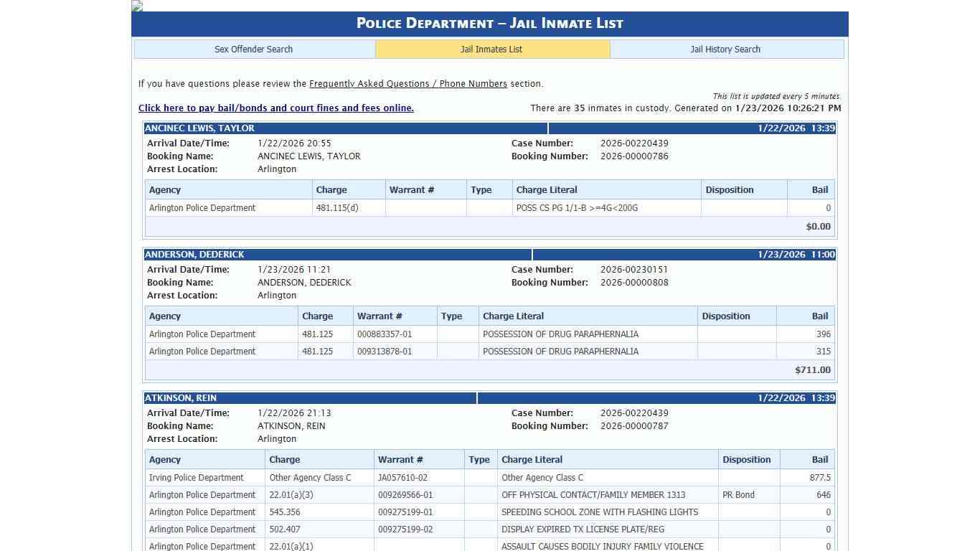Follow the pay bail/bonds online link
The width and height of the screenshot is (980, 551).
coord(275,108)
